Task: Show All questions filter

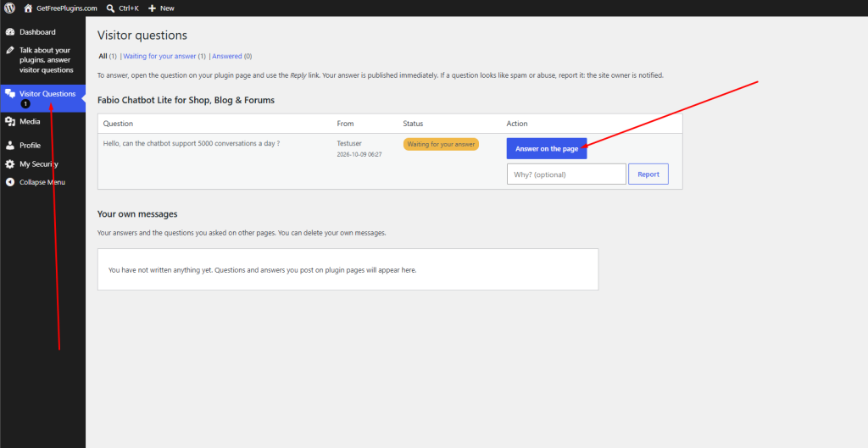Action: click(103, 56)
